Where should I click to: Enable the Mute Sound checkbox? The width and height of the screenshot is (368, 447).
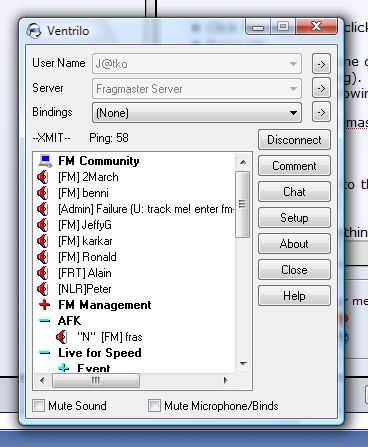[x=39, y=406]
